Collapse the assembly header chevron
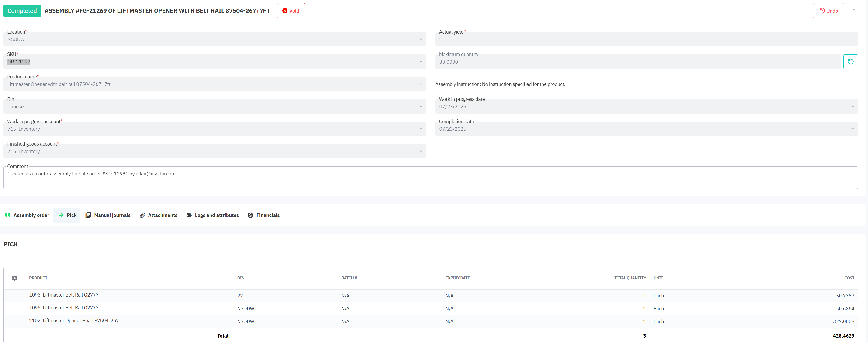868x342 pixels. pos(854,10)
